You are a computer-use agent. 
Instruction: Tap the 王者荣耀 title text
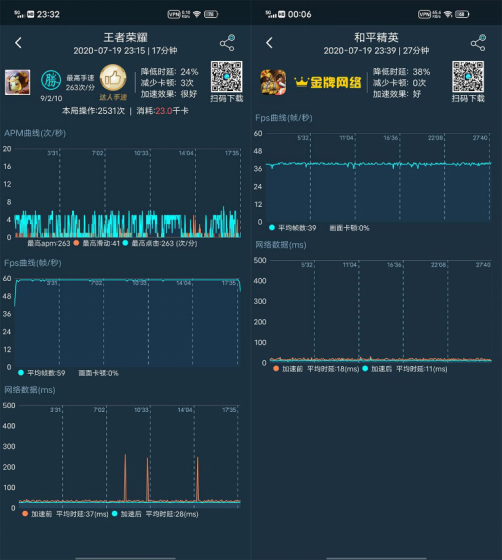(x=126, y=37)
